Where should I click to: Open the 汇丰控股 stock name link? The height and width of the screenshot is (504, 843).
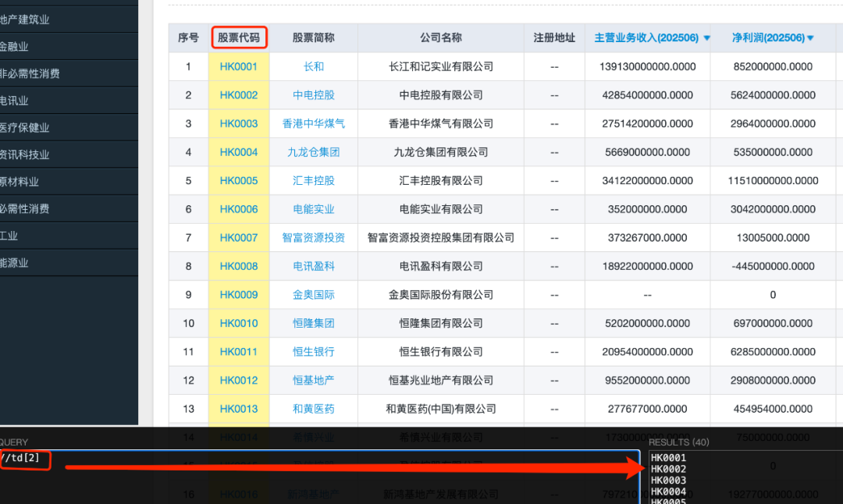point(314,180)
